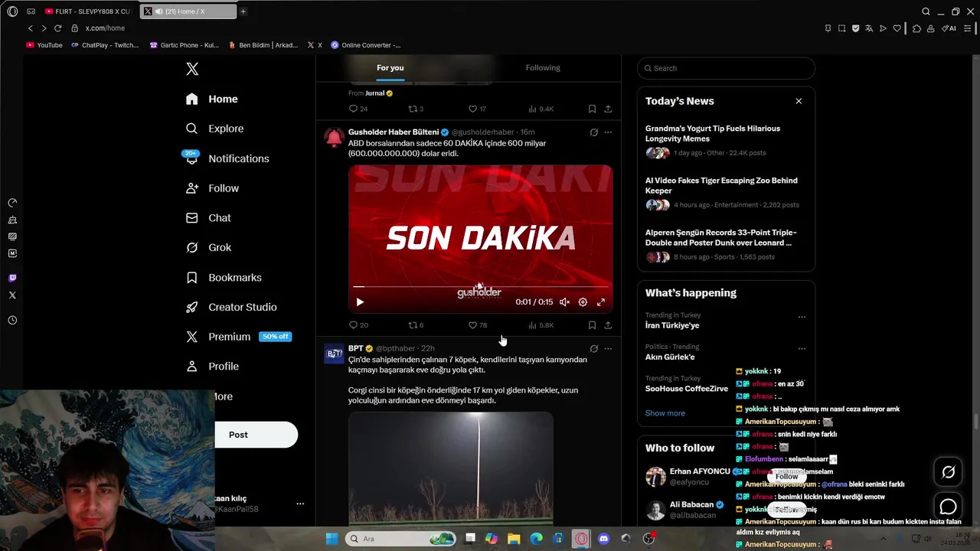The width and height of the screenshot is (980, 551).
Task: Open a new browser tab
Action: point(243,11)
